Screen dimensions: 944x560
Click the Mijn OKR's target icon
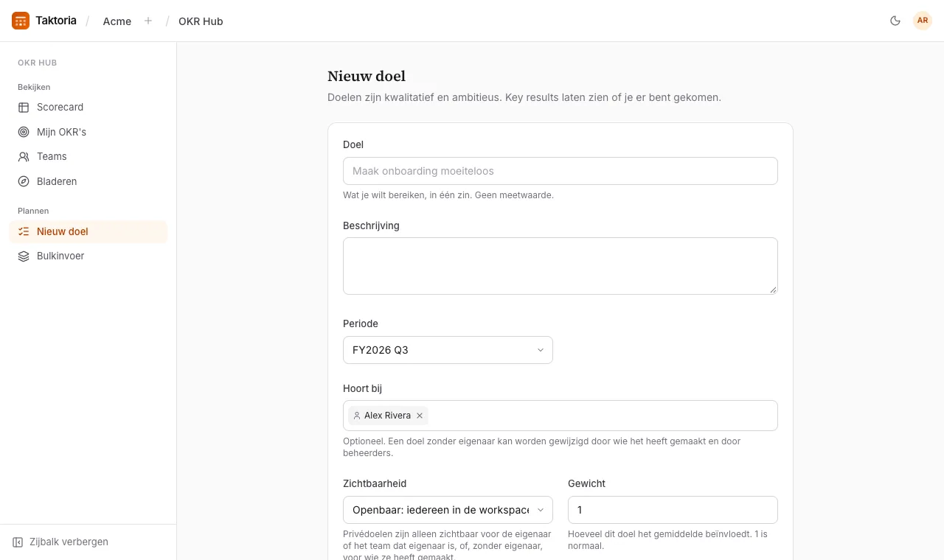tap(24, 133)
